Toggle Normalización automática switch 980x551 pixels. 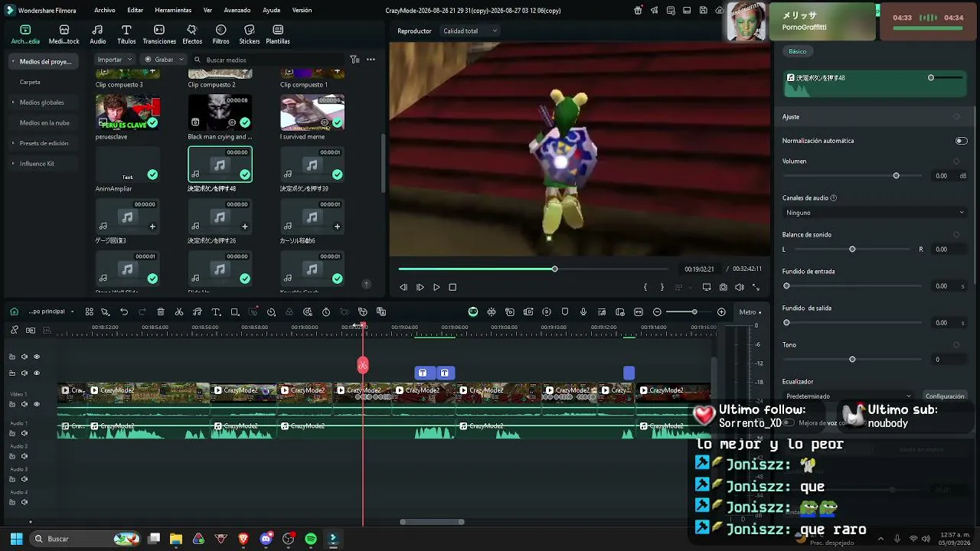pyautogui.click(x=961, y=141)
